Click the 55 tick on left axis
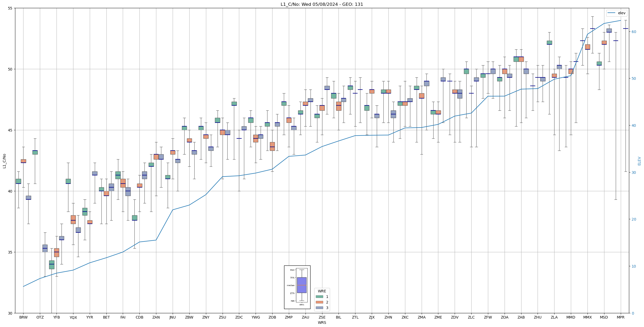 [x=10, y=8]
